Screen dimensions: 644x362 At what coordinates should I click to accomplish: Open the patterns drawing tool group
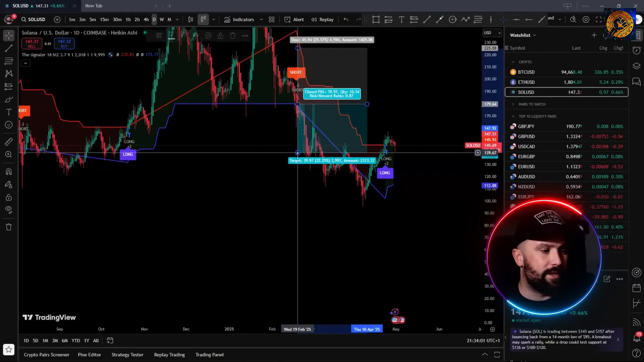[9, 73]
